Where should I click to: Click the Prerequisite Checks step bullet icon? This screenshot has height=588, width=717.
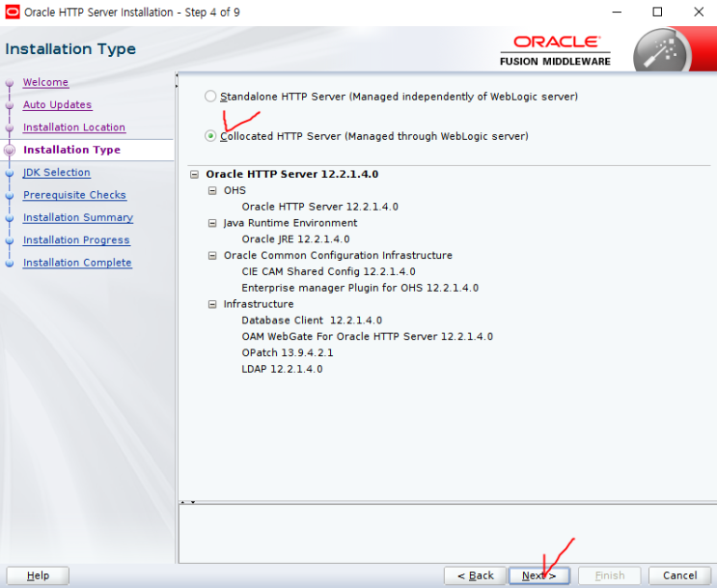[x=9, y=195]
